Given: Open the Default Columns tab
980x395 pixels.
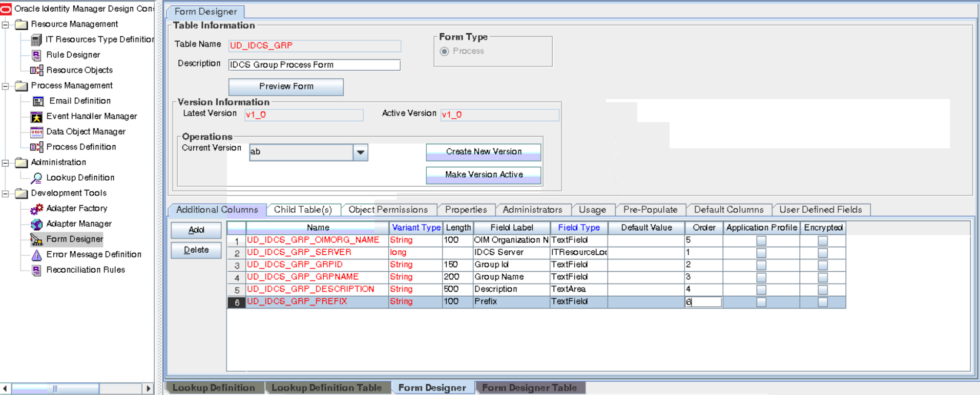Looking at the screenshot, I should (x=728, y=210).
